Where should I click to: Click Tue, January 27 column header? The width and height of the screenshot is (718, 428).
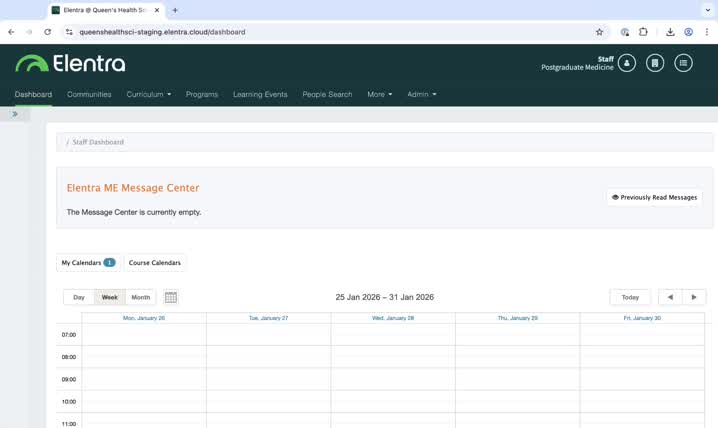[268, 318]
